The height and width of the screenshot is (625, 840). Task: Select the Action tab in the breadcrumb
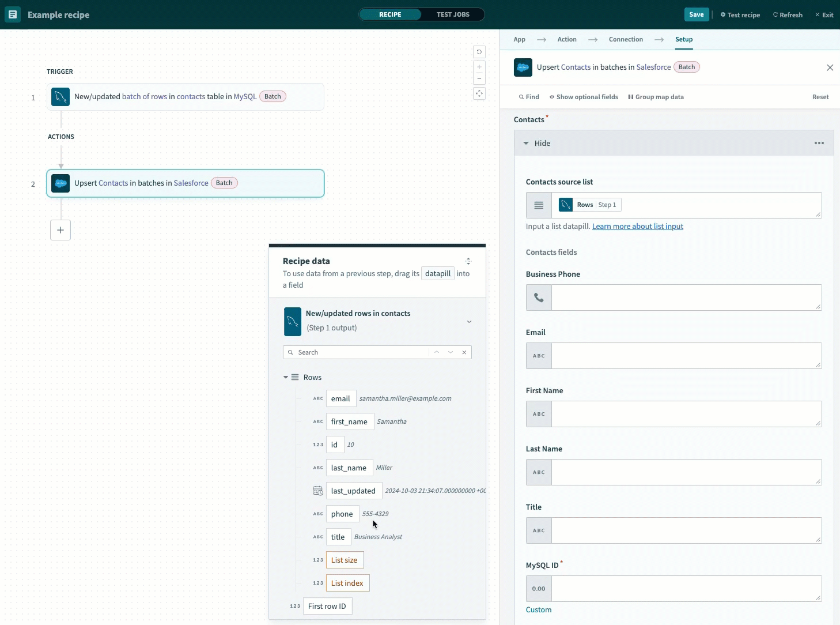point(567,39)
